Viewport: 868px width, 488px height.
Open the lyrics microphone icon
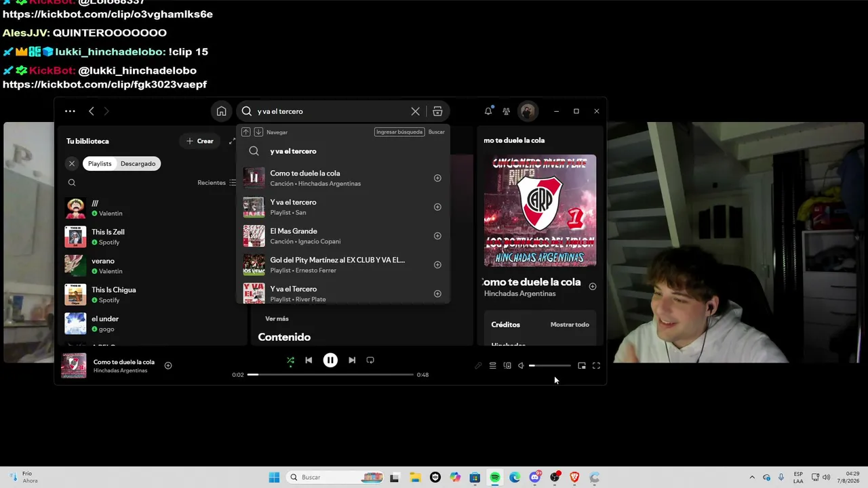[478, 366]
